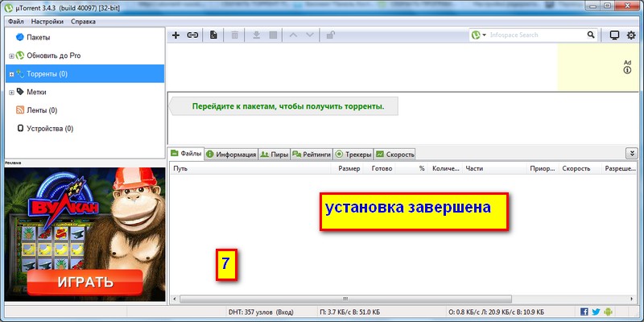Screen dimensions: 644x322
Task: Open the Remote monitor icon
Action: (x=614, y=35)
